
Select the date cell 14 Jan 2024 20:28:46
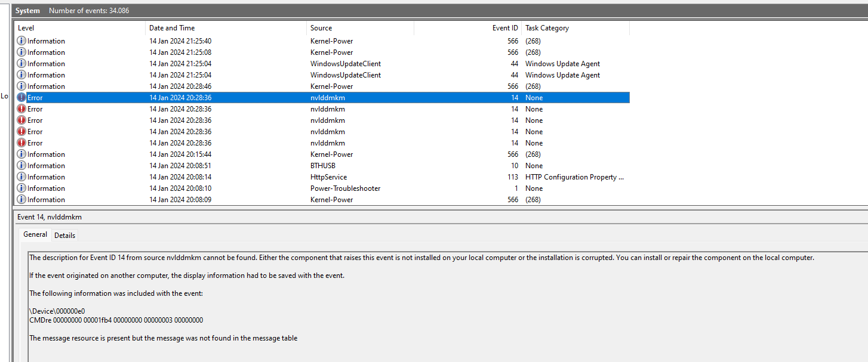180,86
